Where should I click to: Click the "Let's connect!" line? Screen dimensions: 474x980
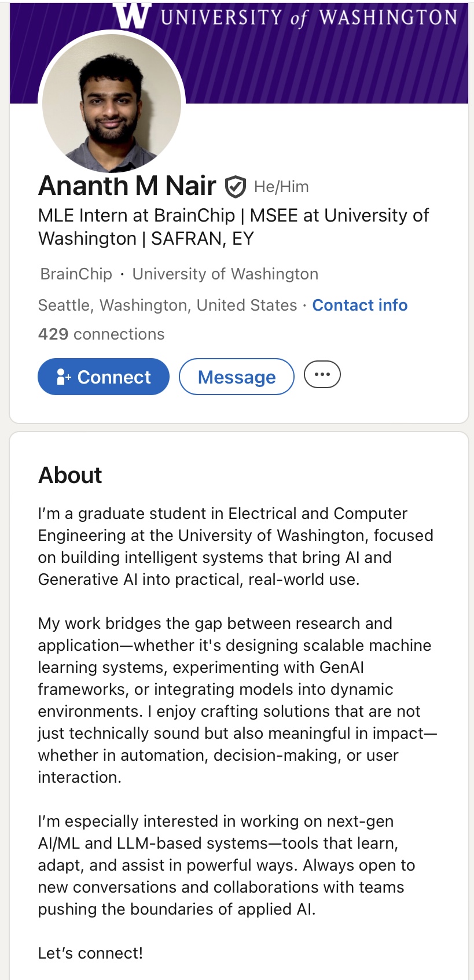point(90,953)
